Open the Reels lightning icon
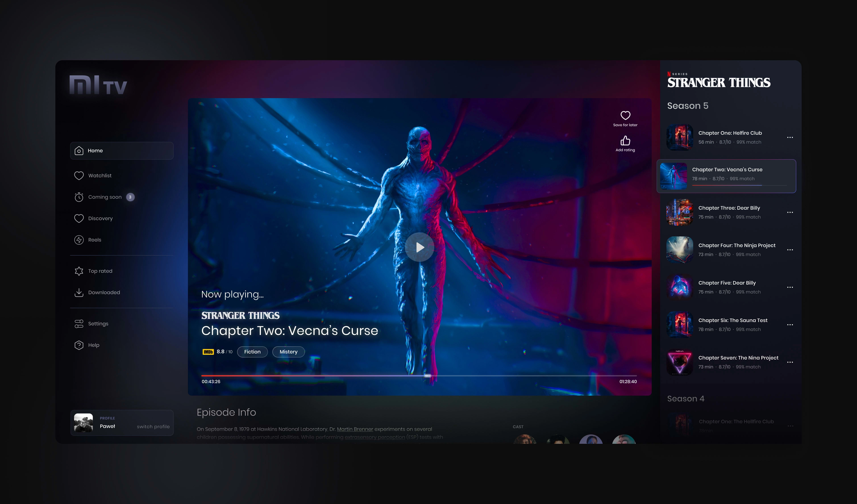The width and height of the screenshot is (857, 504). click(79, 240)
